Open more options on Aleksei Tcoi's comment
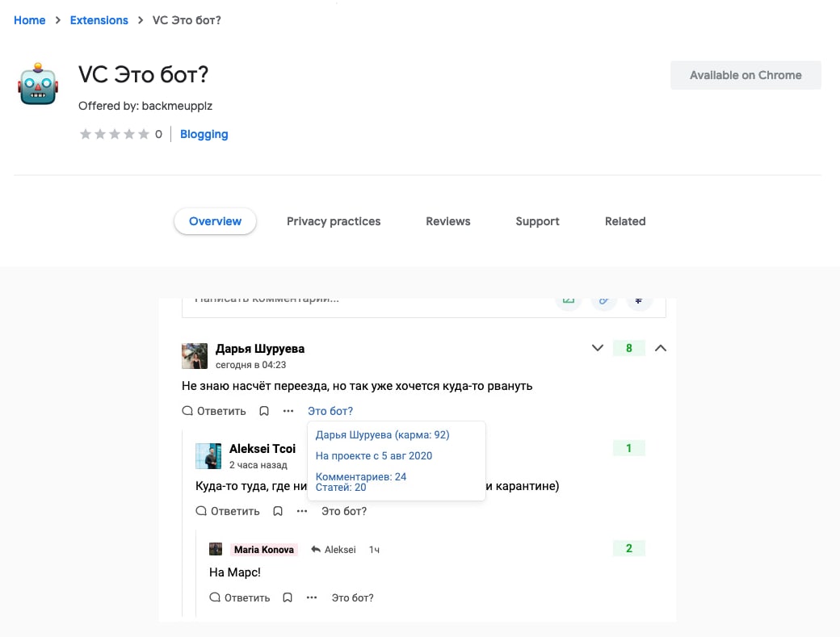The width and height of the screenshot is (840, 637). pos(302,511)
